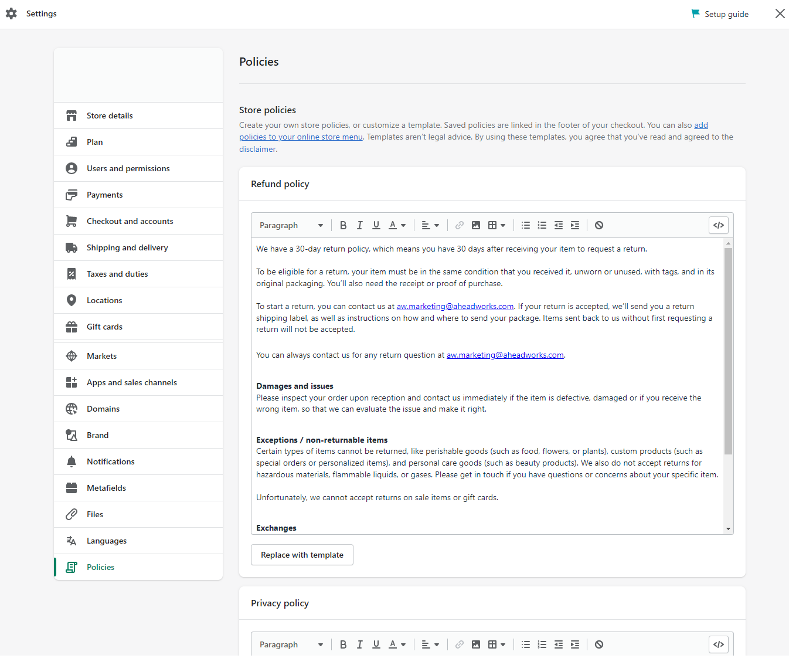
Task: Indent text in Refund policy editor
Action: (575, 225)
